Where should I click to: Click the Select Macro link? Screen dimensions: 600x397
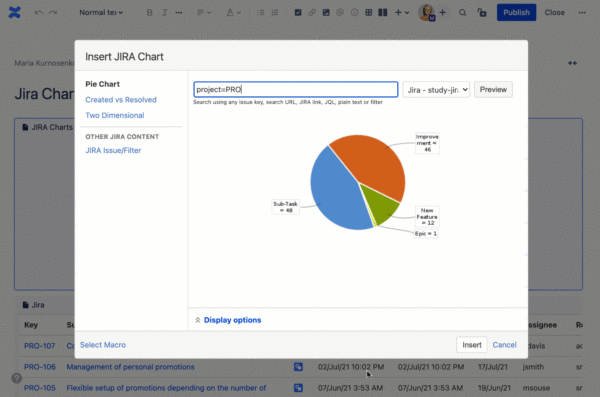(x=103, y=345)
